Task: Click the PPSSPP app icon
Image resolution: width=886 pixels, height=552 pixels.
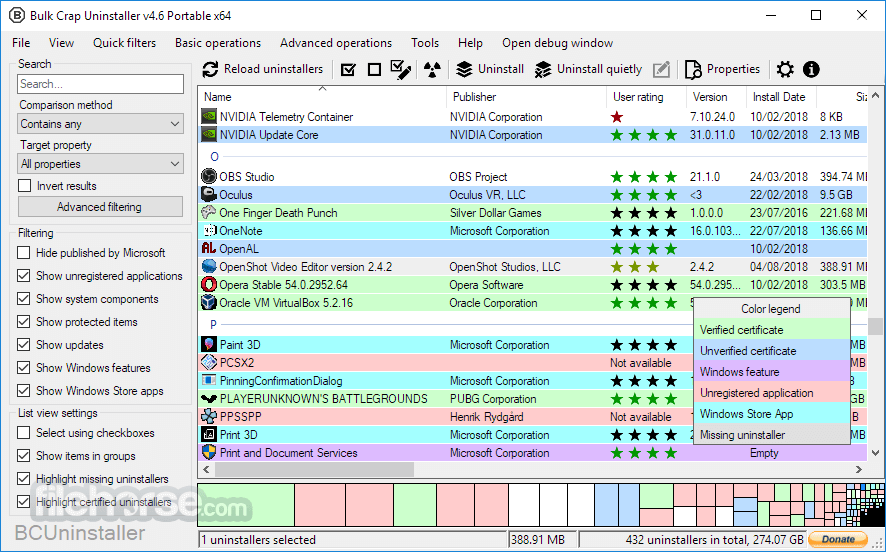Action: pos(209,417)
